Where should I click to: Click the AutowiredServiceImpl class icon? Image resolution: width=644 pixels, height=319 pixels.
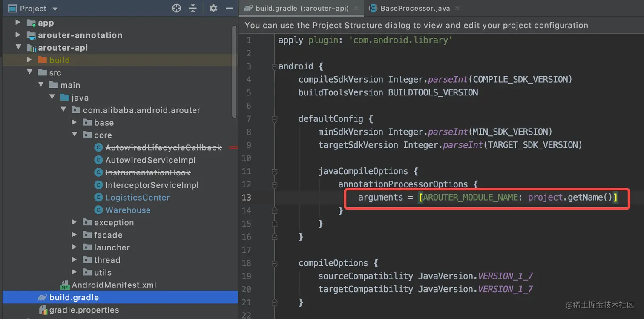[98, 160]
